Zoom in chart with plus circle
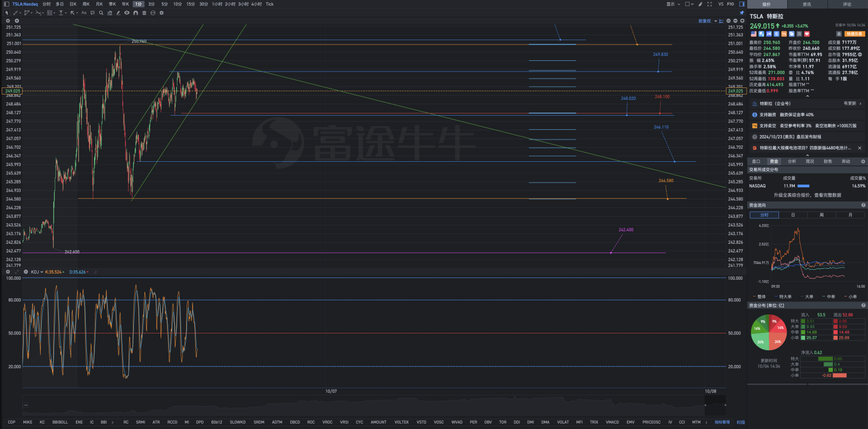 pos(742,21)
